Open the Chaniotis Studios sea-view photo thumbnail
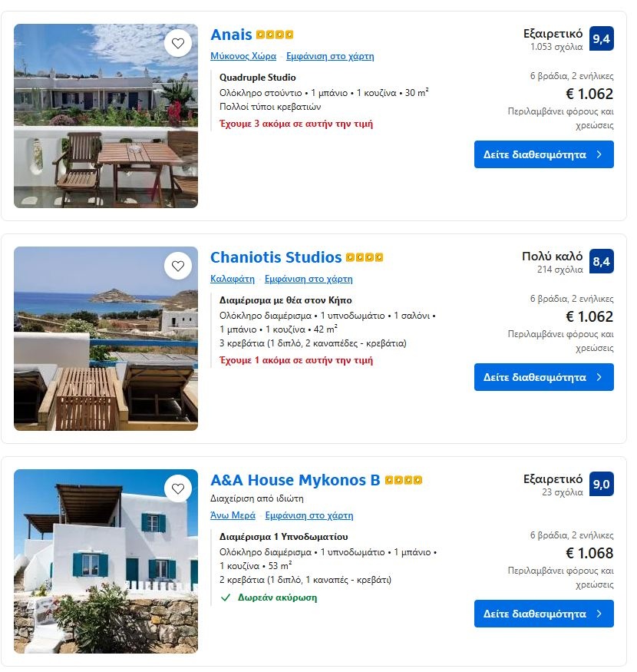637x672 pixels. (106, 339)
